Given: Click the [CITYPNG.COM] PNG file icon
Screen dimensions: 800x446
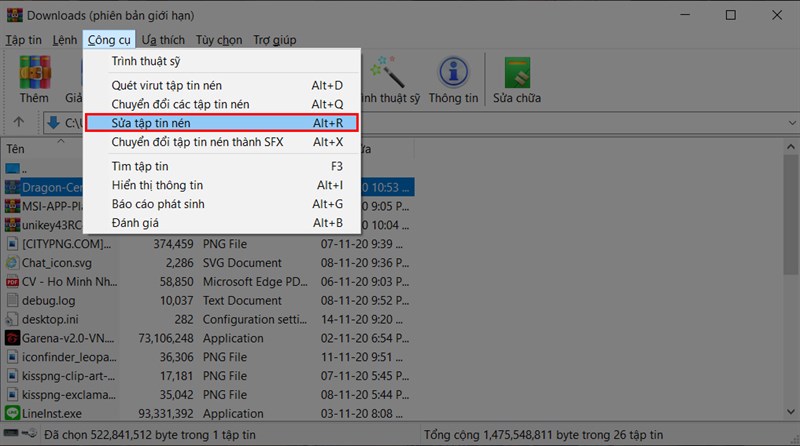Looking at the screenshot, I should [x=12, y=244].
